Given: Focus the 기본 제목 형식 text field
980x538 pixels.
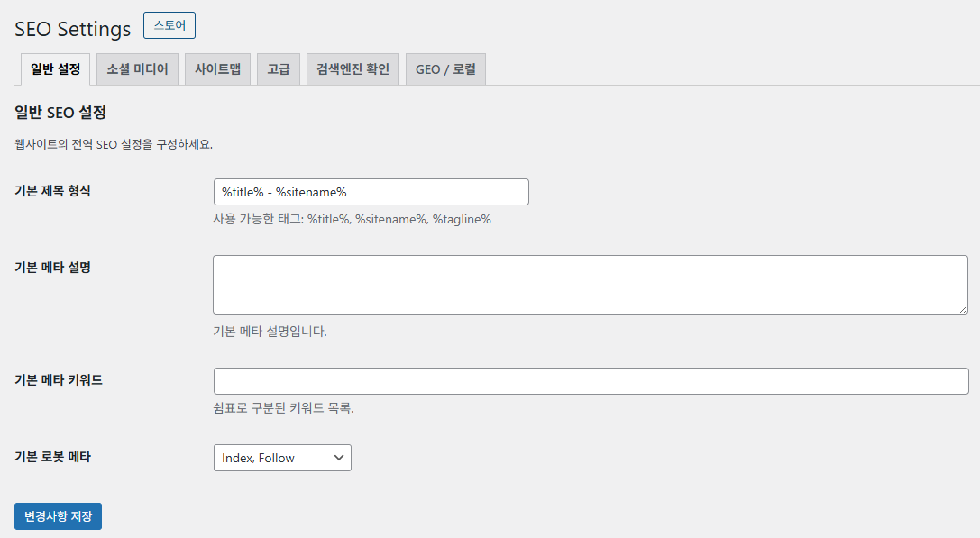Looking at the screenshot, I should click(x=371, y=192).
